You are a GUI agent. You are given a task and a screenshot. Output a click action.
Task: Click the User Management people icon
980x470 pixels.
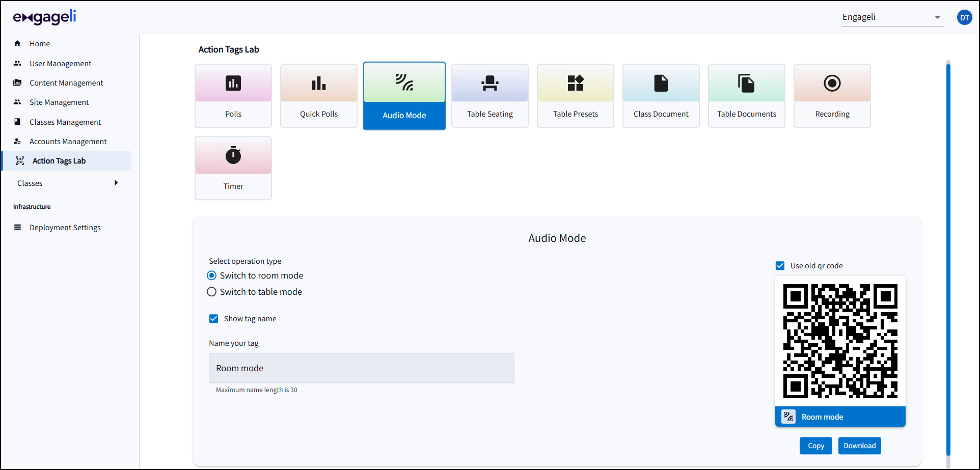point(17,63)
